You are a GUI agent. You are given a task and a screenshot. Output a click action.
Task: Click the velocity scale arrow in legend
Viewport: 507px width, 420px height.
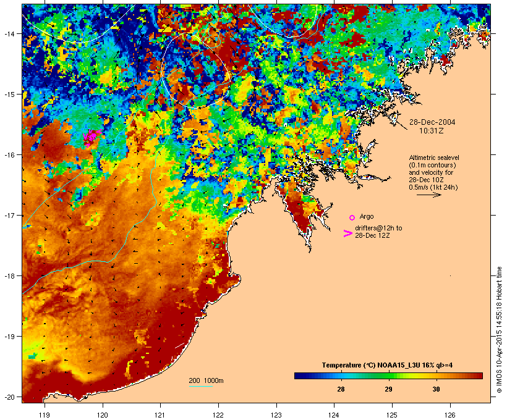coord(428,195)
